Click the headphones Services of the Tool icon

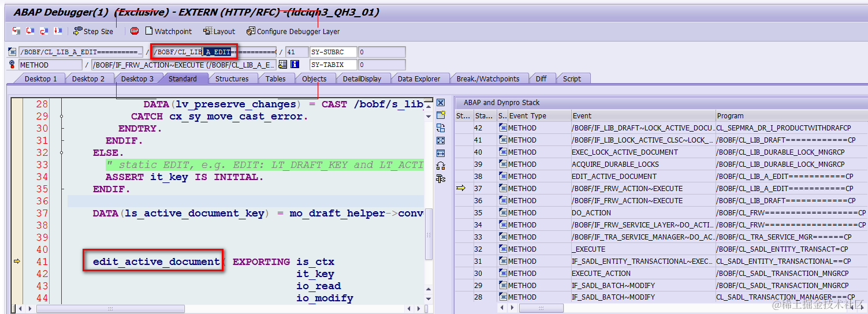point(441,166)
